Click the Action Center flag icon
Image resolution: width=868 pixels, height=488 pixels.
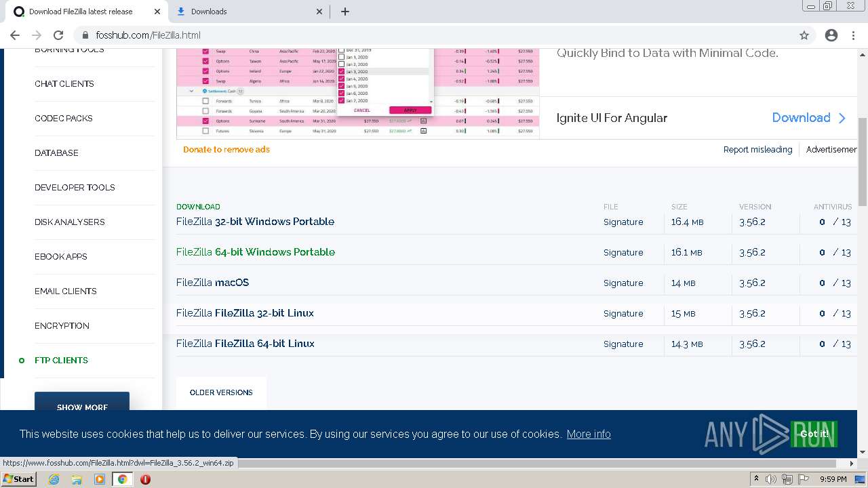coord(802,479)
